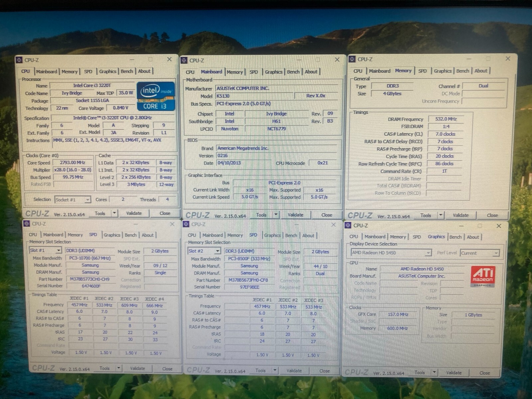Switch to Mainboard tab in the CPU window

47,71
